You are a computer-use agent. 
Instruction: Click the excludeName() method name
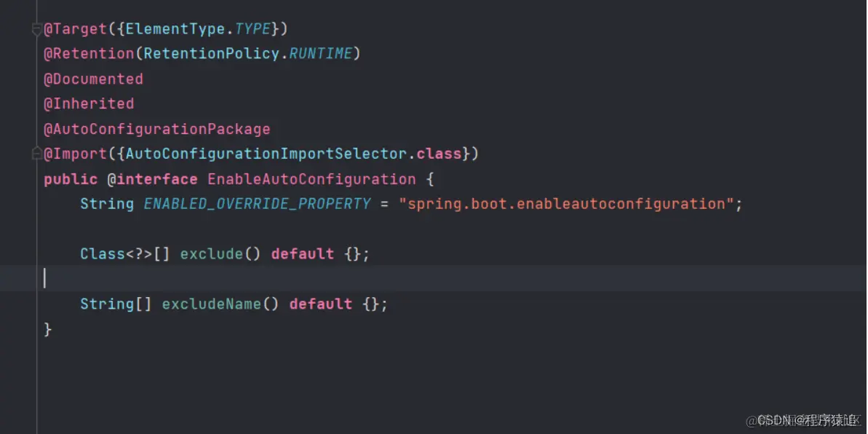(x=212, y=304)
